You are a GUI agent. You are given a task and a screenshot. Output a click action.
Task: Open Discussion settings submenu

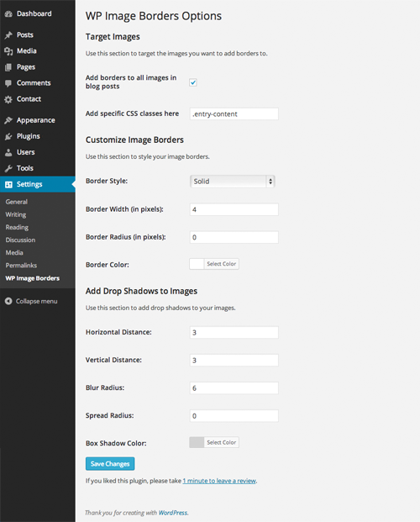point(20,240)
